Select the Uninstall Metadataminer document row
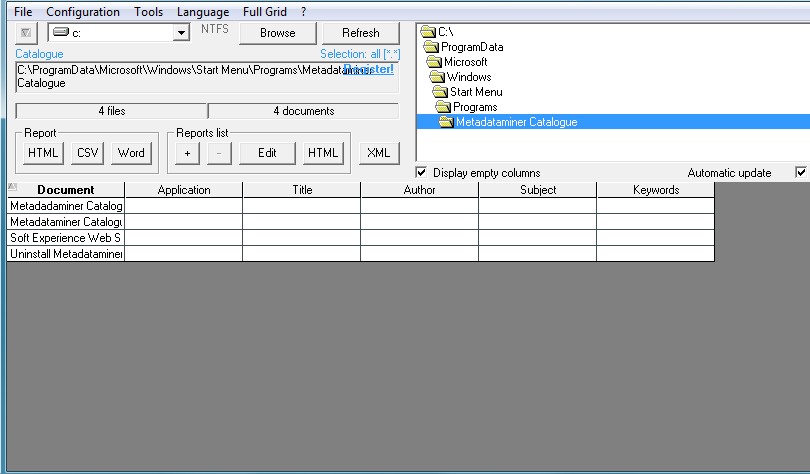The width and height of the screenshot is (810, 474). (66, 254)
